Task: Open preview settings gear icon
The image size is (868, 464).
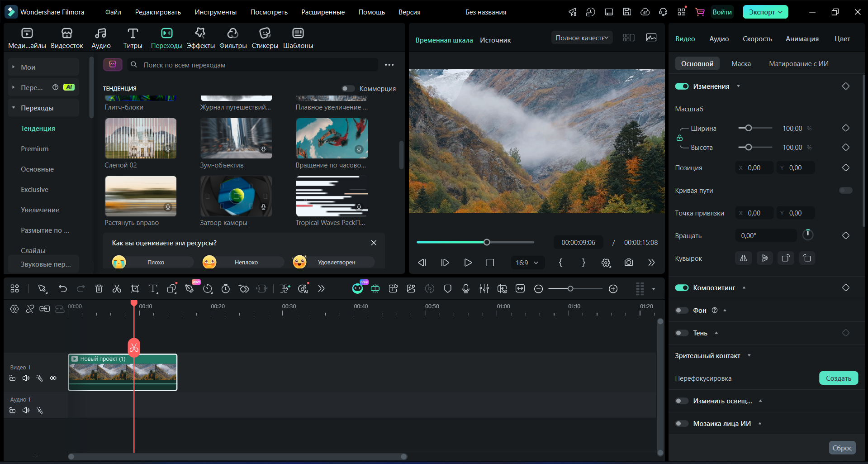Action: click(606, 263)
